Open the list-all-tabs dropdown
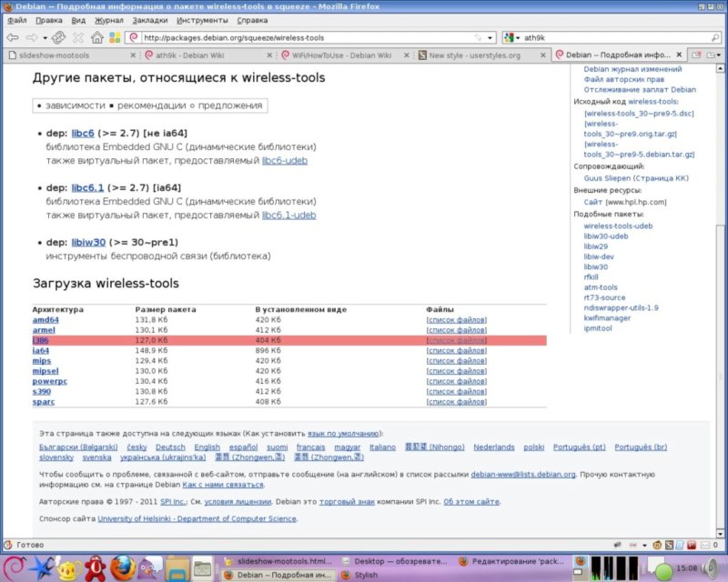This screenshot has height=582, width=728. click(714, 55)
